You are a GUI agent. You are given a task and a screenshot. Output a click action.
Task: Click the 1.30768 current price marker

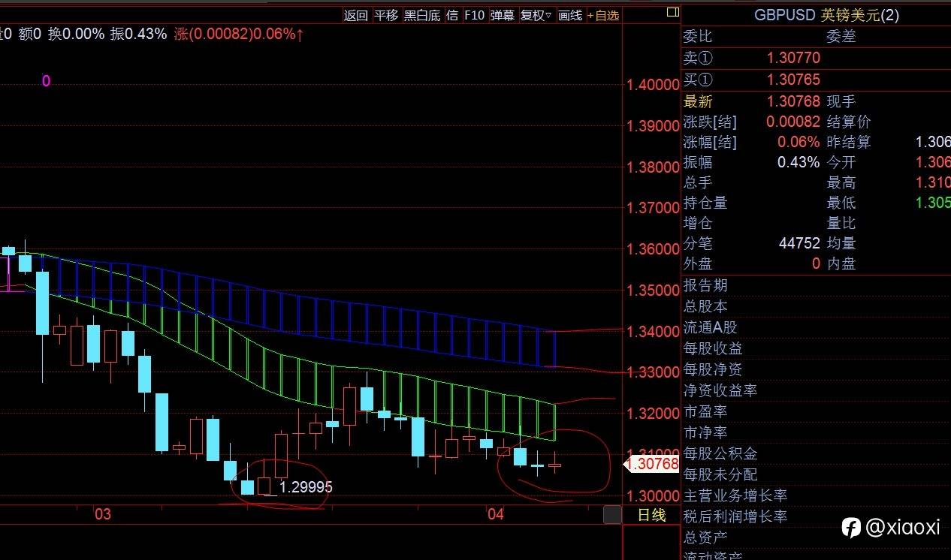(x=653, y=464)
